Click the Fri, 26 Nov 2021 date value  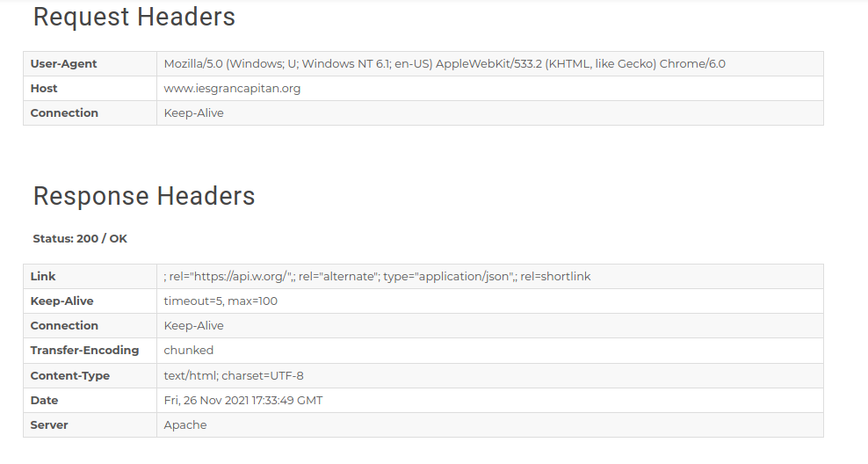(243, 401)
